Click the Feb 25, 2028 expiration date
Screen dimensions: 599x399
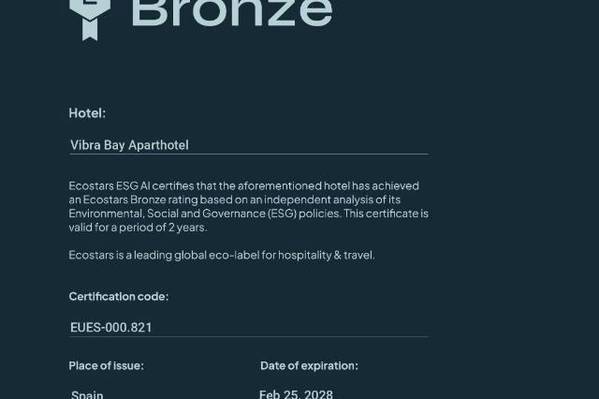pyautogui.click(x=296, y=394)
